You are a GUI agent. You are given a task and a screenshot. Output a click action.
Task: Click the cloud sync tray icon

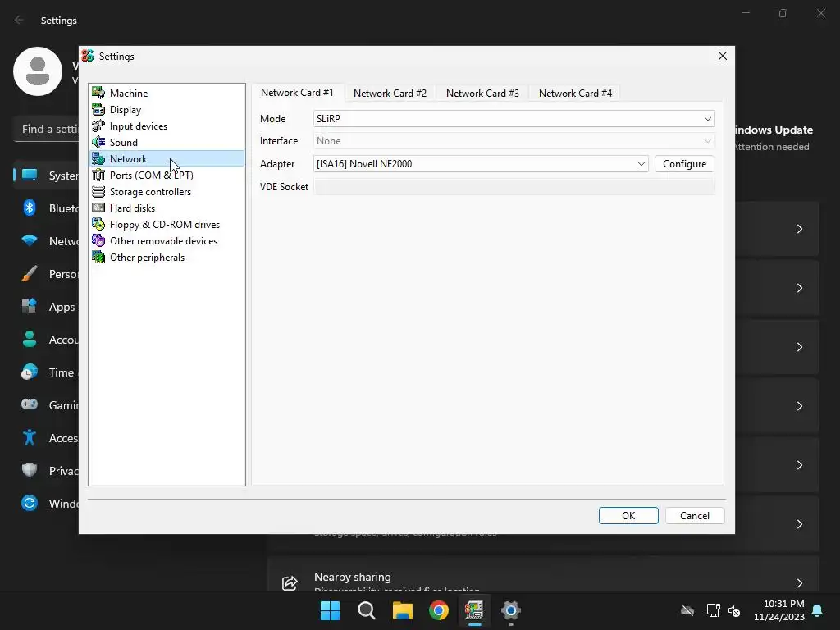687,610
